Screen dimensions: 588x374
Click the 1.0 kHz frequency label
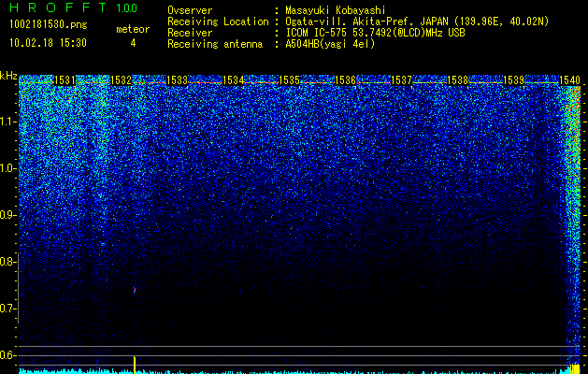pyautogui.click(x=7, y=168)
